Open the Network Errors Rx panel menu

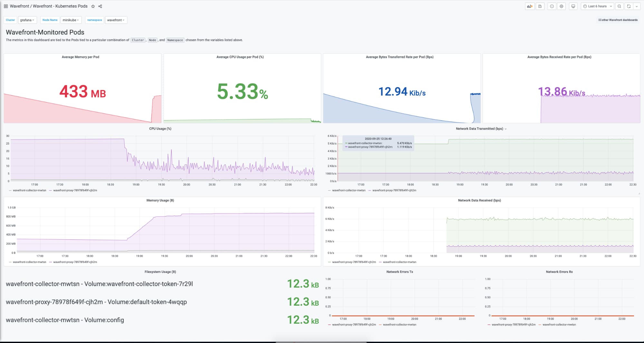559,272
